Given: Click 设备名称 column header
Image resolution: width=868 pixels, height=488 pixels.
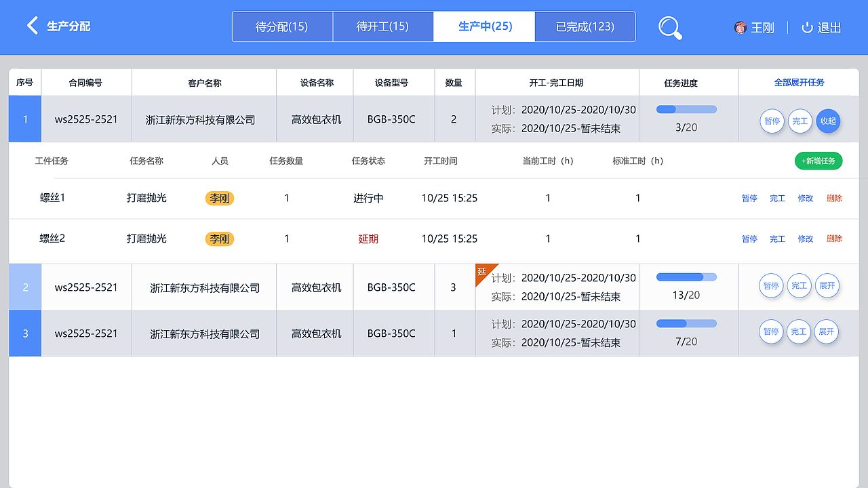Looking at the screenshot, I should click(317, 83).
